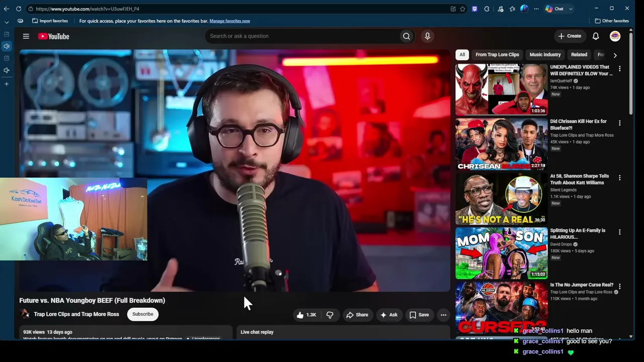Select the Music industry chip
The width and height of the screenshot is (644, 362).
click(x=545, y=55)
